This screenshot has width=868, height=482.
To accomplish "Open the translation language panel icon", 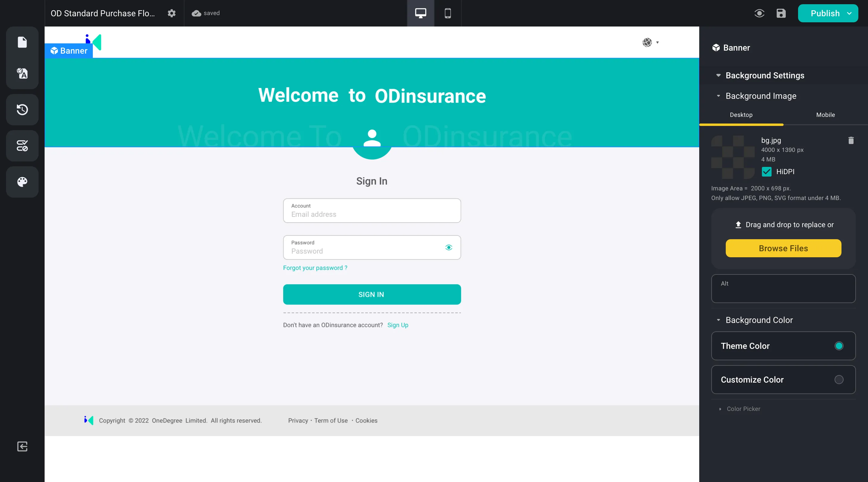I will click(x=22, y=73).
